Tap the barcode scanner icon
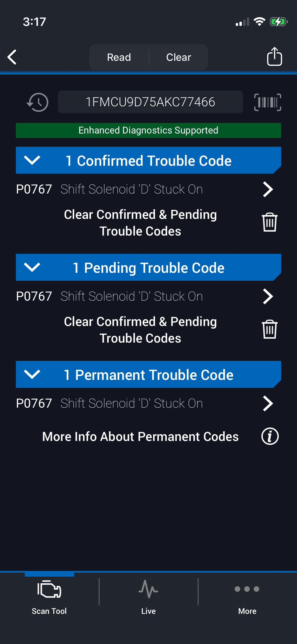297x644 pixels. 267,102
